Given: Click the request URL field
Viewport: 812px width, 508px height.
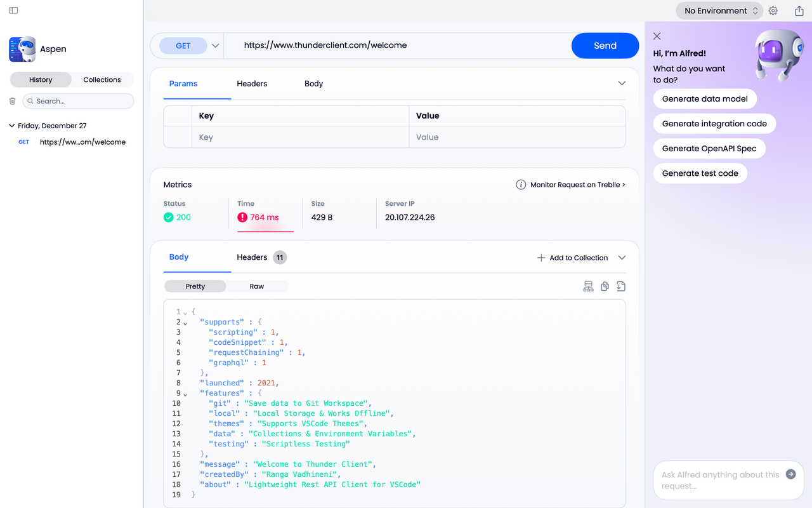Looking at the screenshot, I should (x=397, y=46).
